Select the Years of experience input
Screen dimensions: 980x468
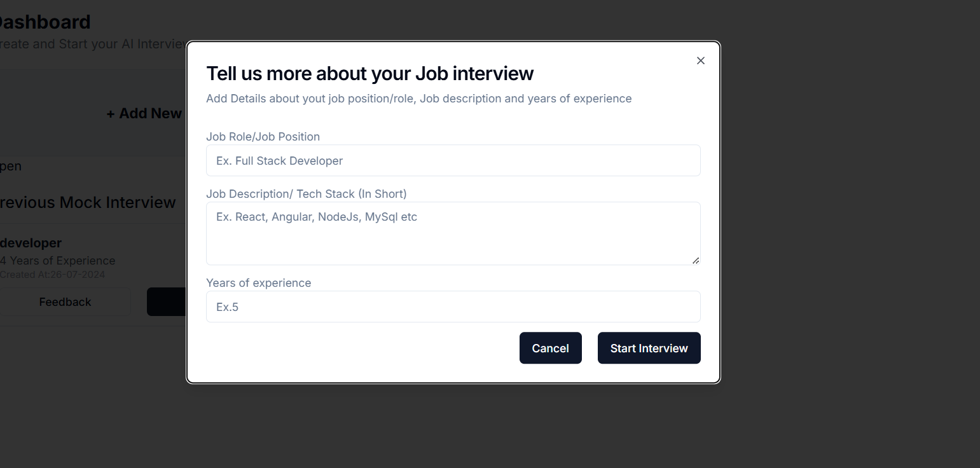453,307
